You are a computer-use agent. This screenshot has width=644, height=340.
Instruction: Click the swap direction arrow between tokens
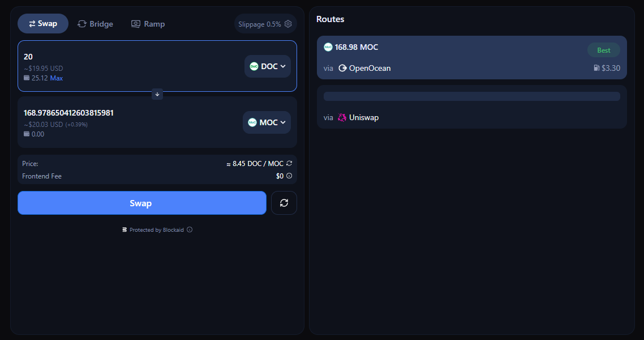point(157,94)
